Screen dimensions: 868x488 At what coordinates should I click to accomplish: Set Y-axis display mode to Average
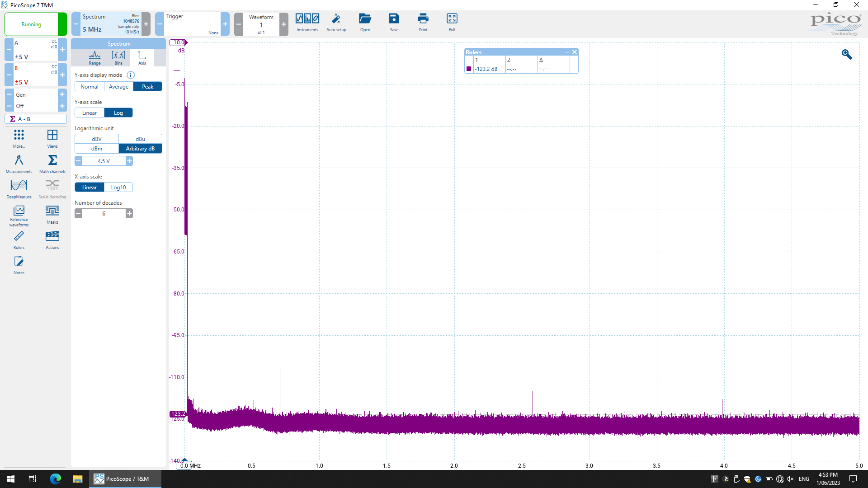click(x=118, y=87)
